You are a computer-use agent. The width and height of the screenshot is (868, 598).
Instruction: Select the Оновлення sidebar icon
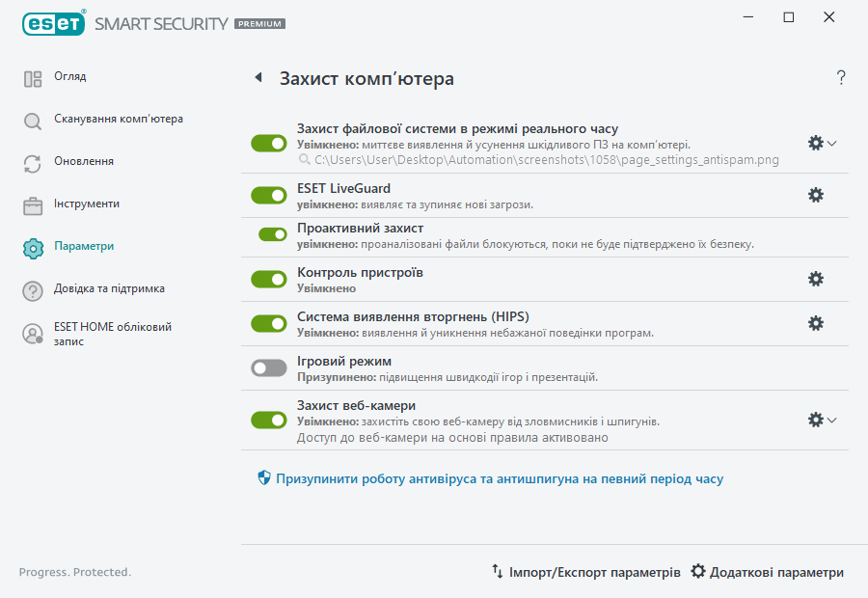[x=32, y=161]
